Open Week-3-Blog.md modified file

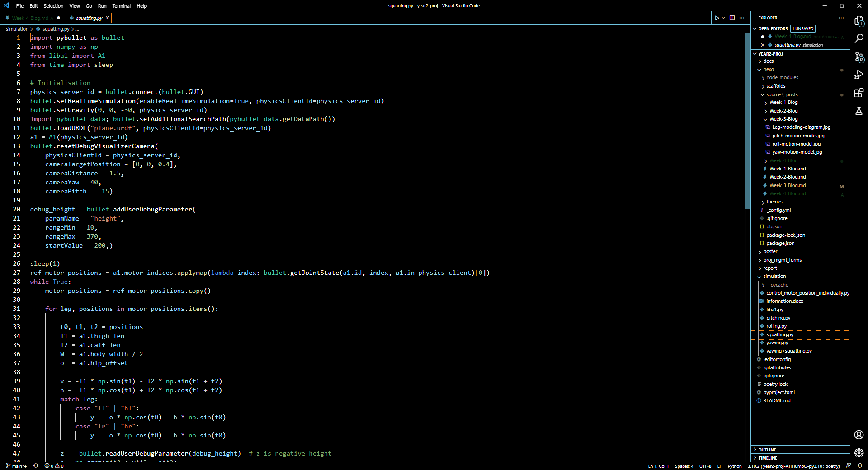(788, 185)
